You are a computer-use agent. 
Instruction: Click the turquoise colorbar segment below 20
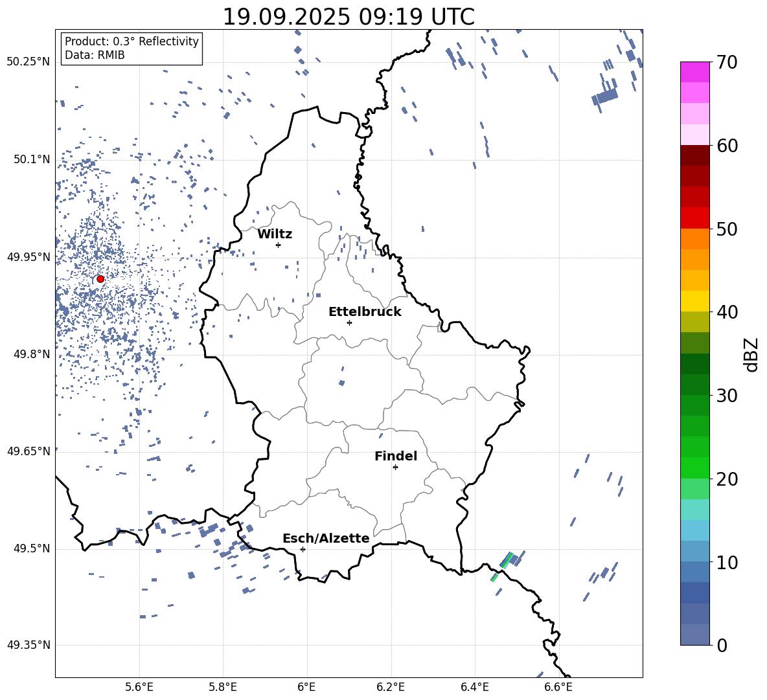(x=694, y=510)
